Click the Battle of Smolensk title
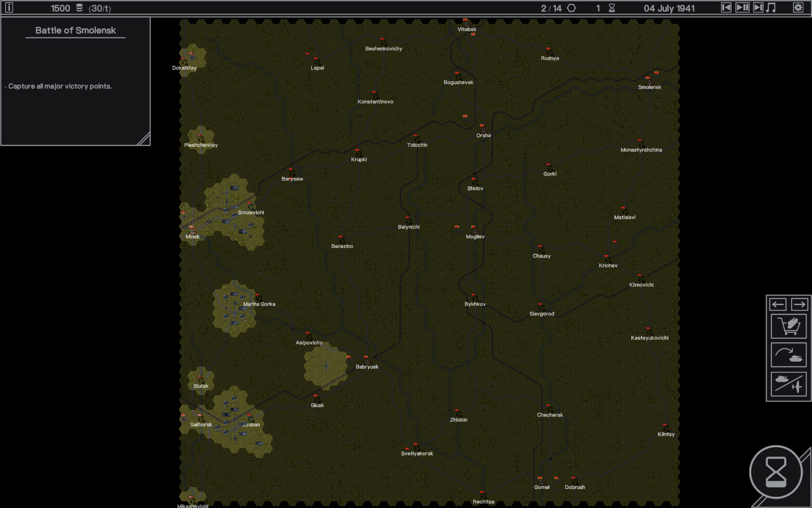The width and height of the screenshot is (812, 508). (x=75, y=31)
